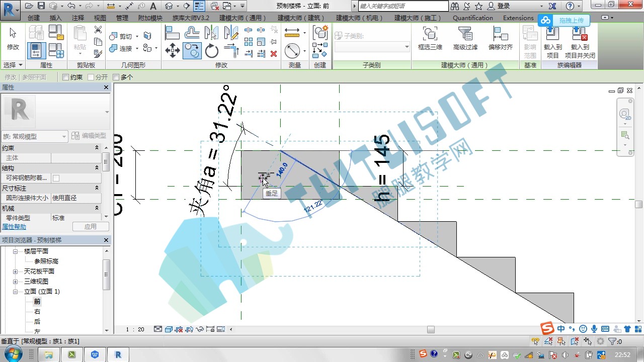The width and height of the screenshot is (644, 362).
Task: Toggle the 分开 disjoin checkbox
Action: tap(91, 77)
